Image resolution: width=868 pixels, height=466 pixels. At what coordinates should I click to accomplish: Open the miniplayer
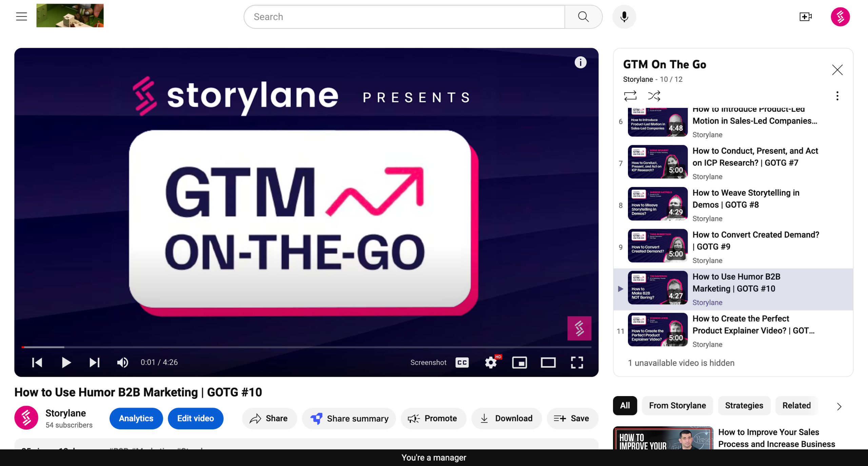tap(519, 362)
